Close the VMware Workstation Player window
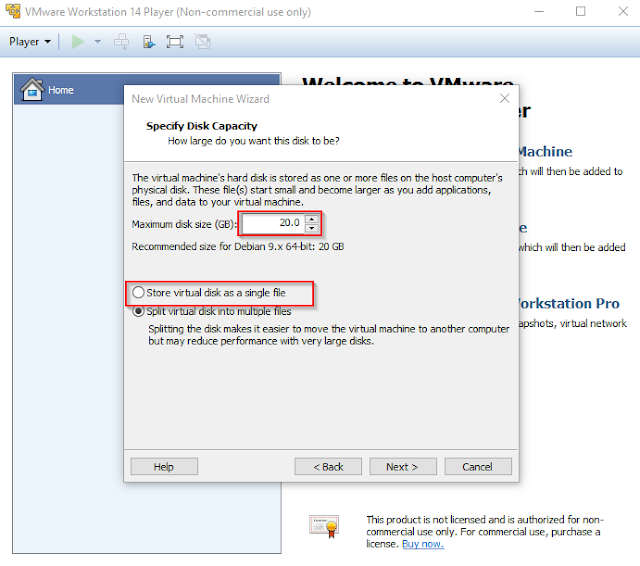Viewport: 640px width, 566px height. pos(623,11)
